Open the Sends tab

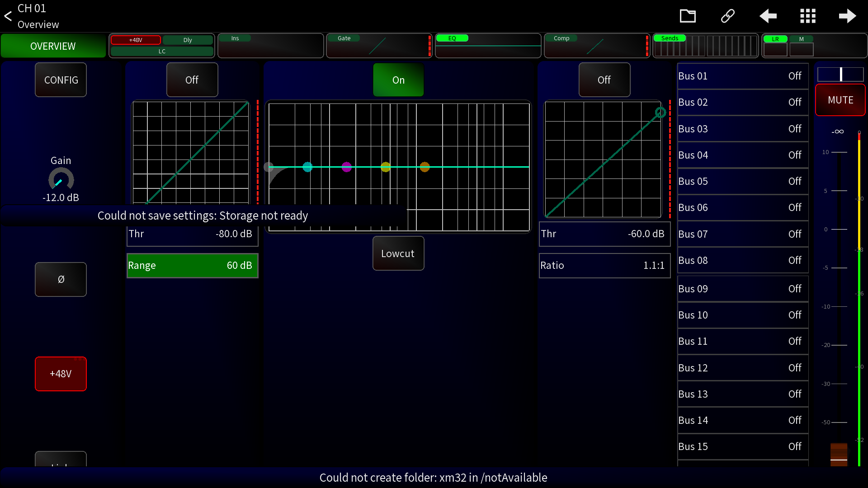705,45
